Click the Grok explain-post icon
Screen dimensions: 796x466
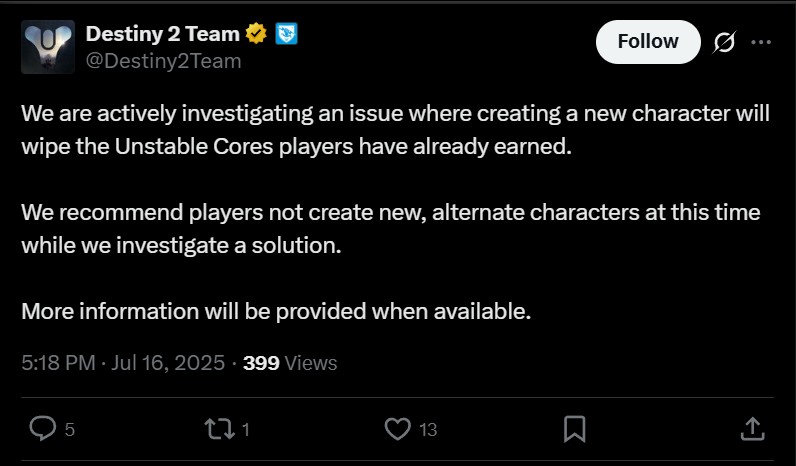724,42
